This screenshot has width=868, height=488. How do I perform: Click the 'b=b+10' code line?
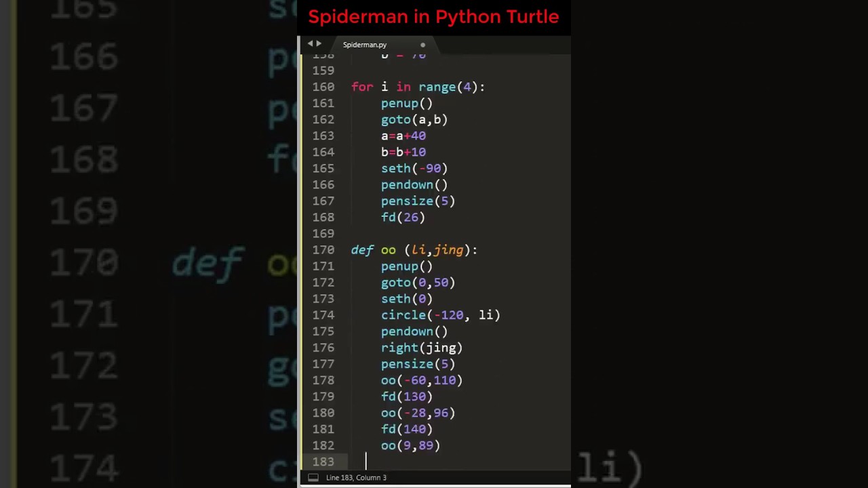click(403, 152)
